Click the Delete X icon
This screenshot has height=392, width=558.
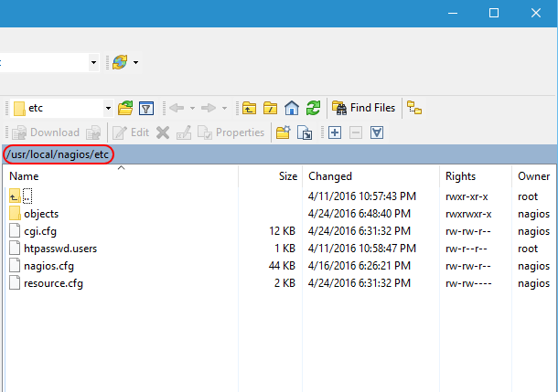click(163, 132)
